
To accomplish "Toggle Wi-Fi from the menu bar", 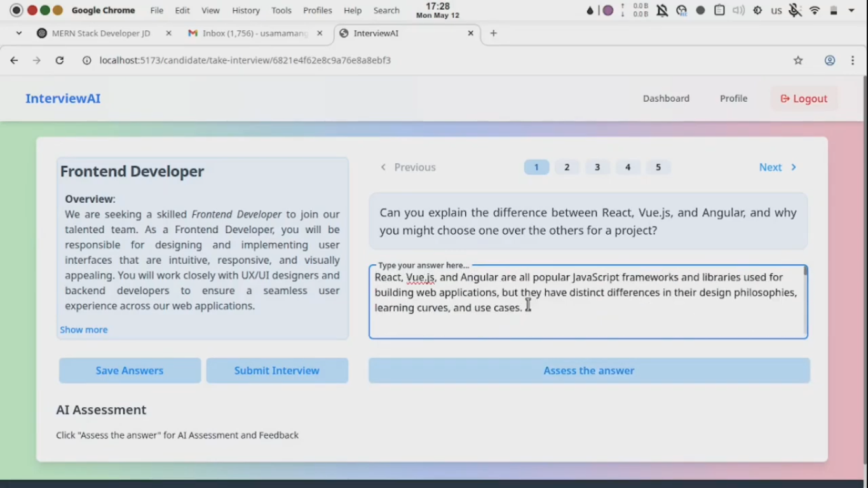I will [x=814, y=10].
